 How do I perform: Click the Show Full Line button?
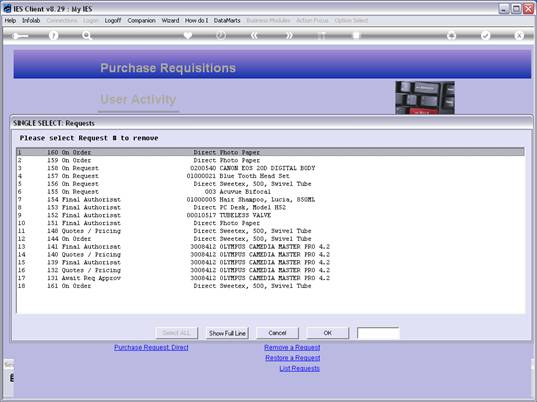point(227,333)
